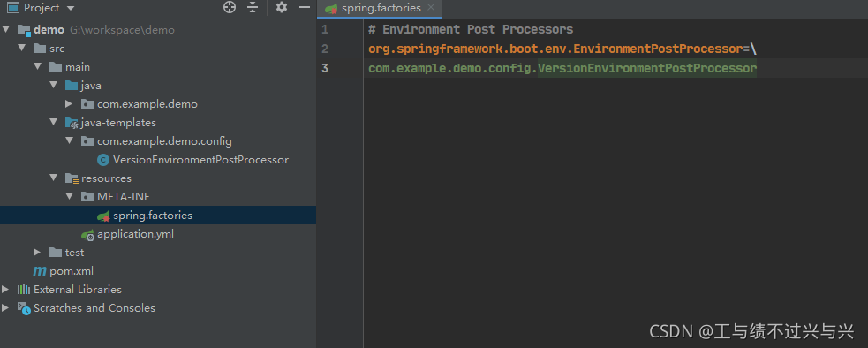Click the test folder icon
The image size is (868, 348).
click(x=56, y=253)
